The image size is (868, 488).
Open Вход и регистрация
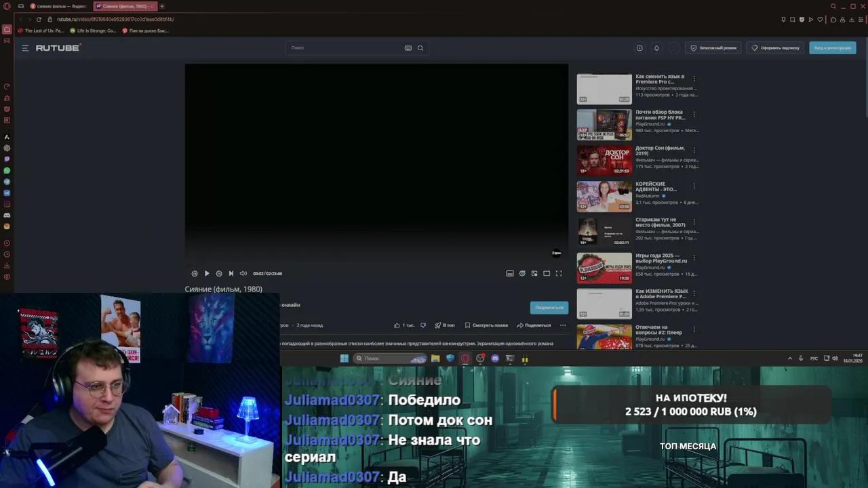tap(832, 47)
